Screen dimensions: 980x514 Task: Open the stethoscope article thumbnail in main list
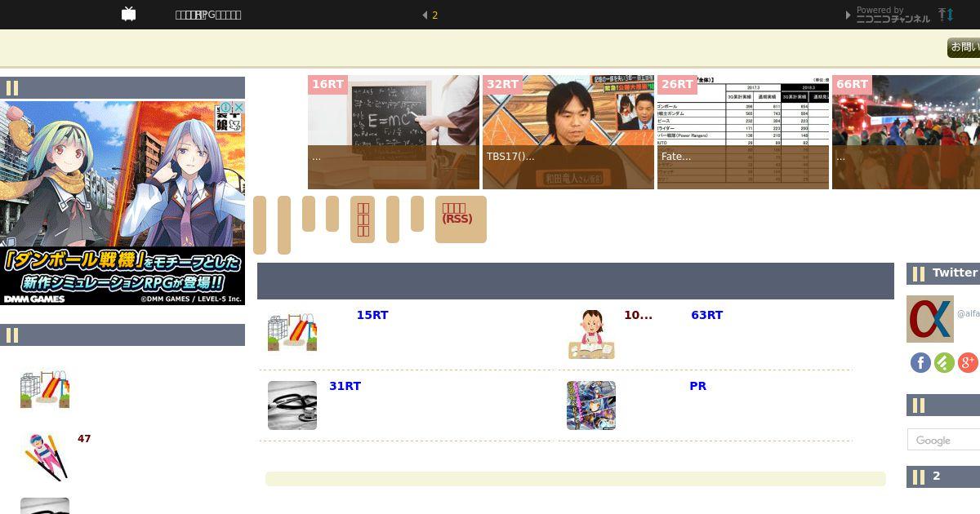(292, 405)
